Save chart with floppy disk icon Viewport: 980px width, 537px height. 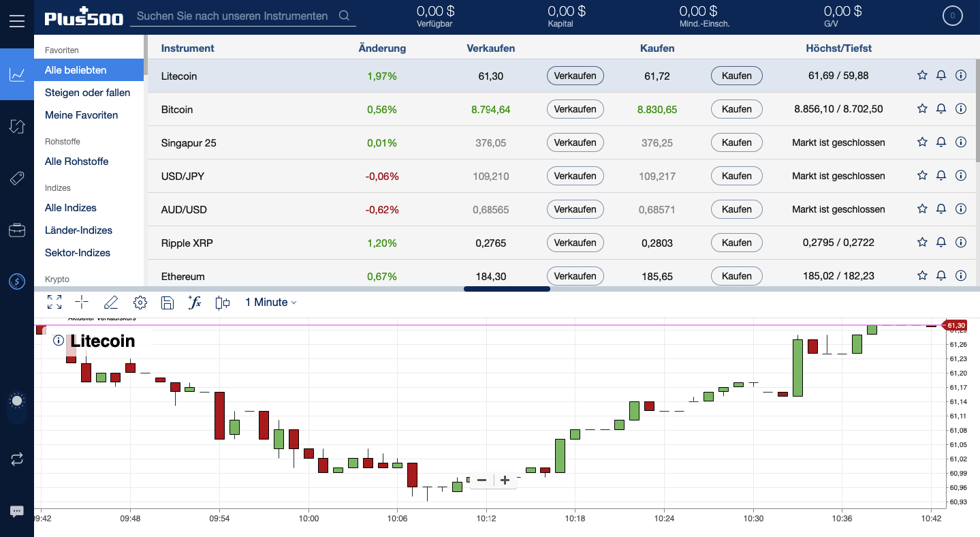pos(168,303)
